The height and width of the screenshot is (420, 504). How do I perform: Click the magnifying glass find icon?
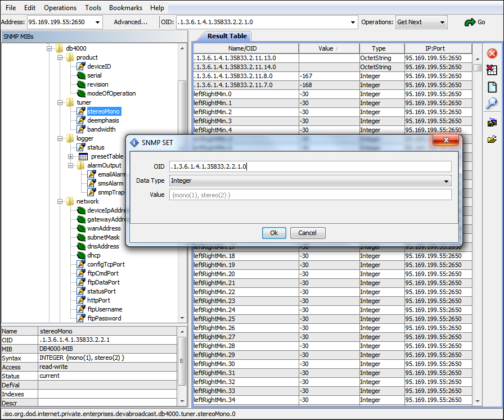tap(492, 103)
